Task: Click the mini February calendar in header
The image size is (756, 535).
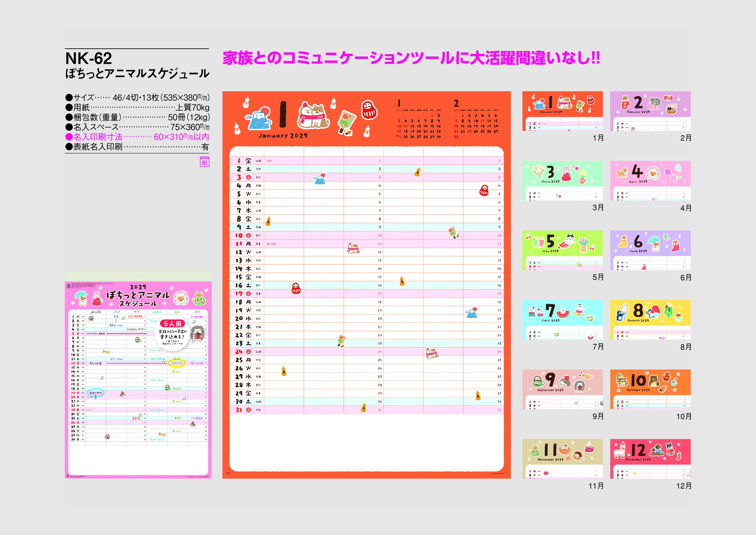Action: (x=476, y=120)
